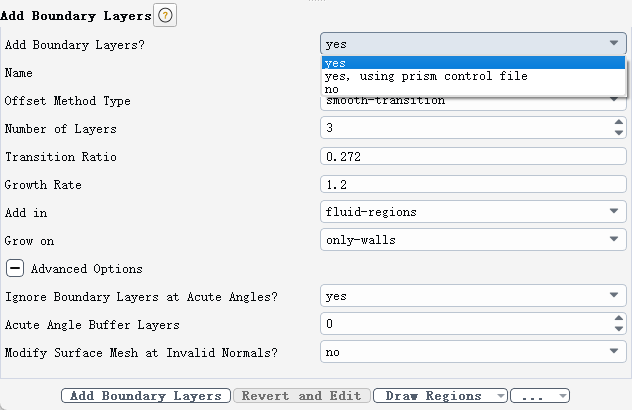Image resolution: width=632 pixels, height=410 pixels.
Task: Select "yes, using prism control file" option
Action: [426, 76]
